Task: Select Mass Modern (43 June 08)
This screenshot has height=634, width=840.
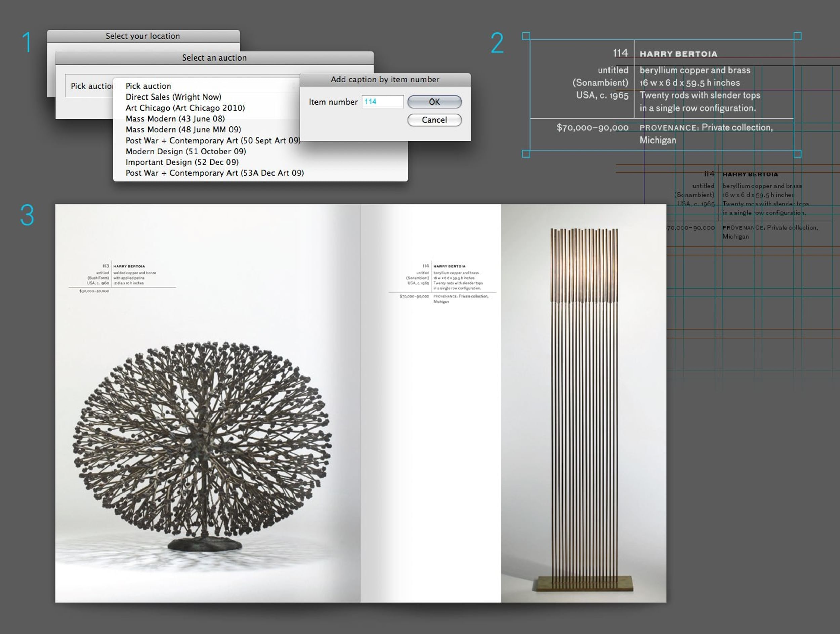Action: (x=175, y=119)
